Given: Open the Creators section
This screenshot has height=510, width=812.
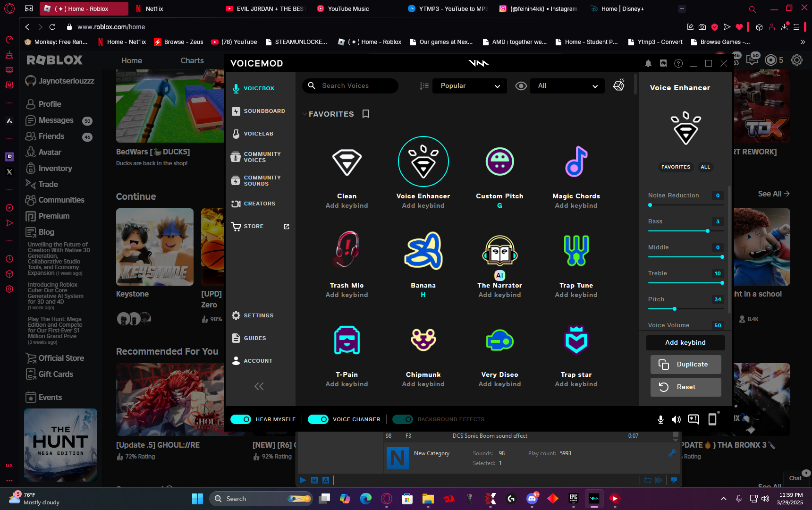Looking at the screenshot, I should (x=254, y=204).
